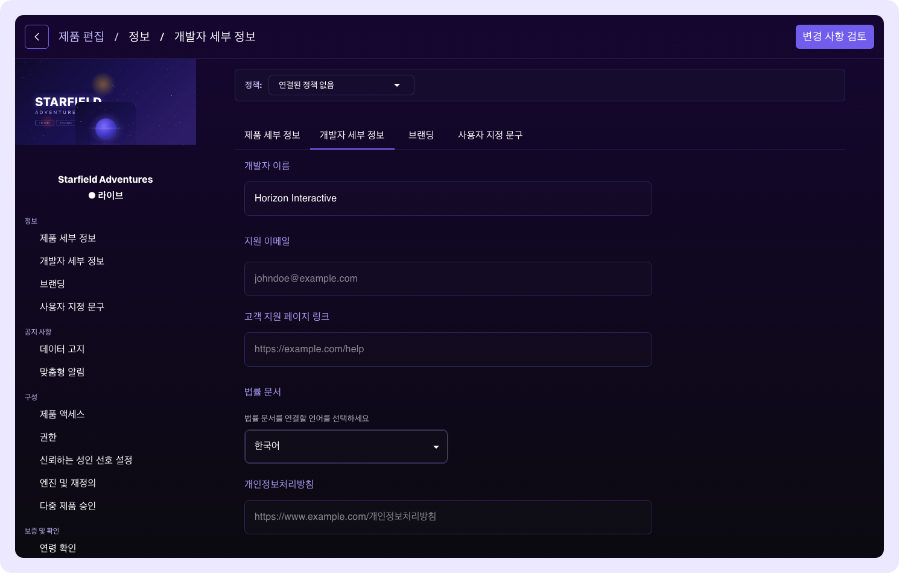Select 사용자 지정 문구 in the sidebar
Viewport: 914px width, 588px height.
coord(72,307)
